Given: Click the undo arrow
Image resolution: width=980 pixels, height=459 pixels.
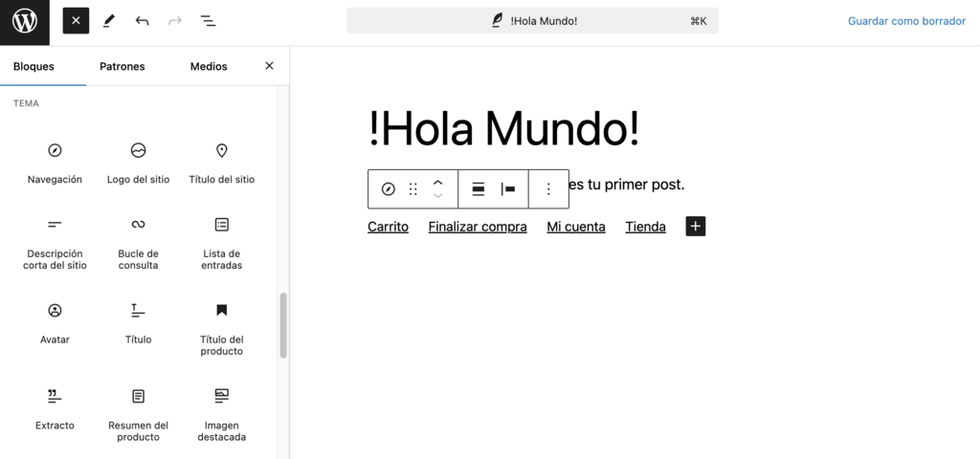Looking at the screenshot, I should pos(142,21).
